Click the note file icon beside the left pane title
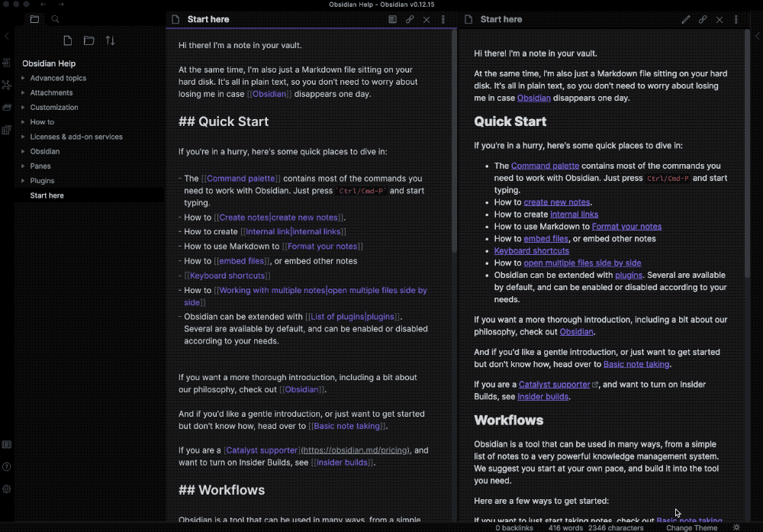 [x=175, y=20]
